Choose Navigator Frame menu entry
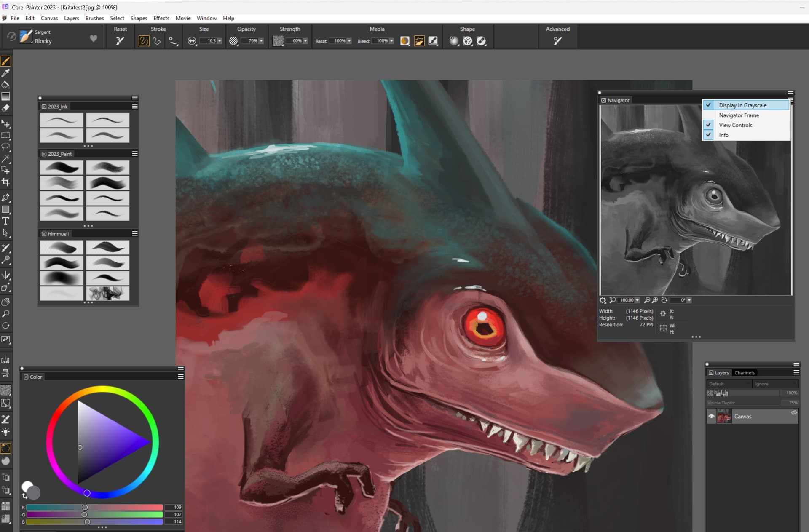The height and width of the screenshot is (532, 809). pos(739,115)
